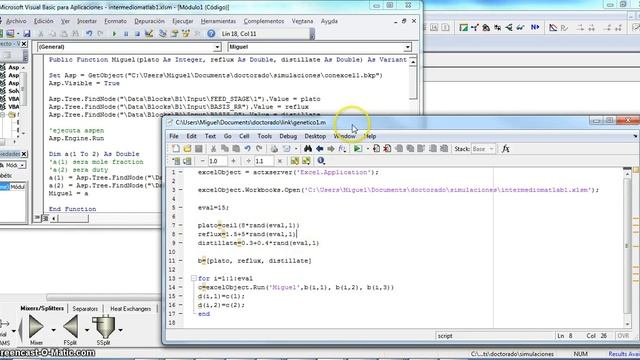The height and width of the screenshot is (360, 640).
Task: Click the stop reset icon in VBA toolbar
Action: tap(137, 33)
